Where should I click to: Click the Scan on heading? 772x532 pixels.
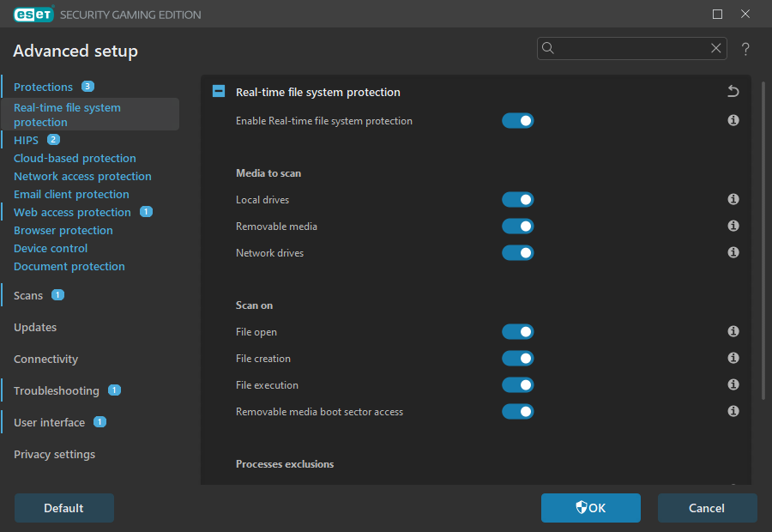point(254,305)
